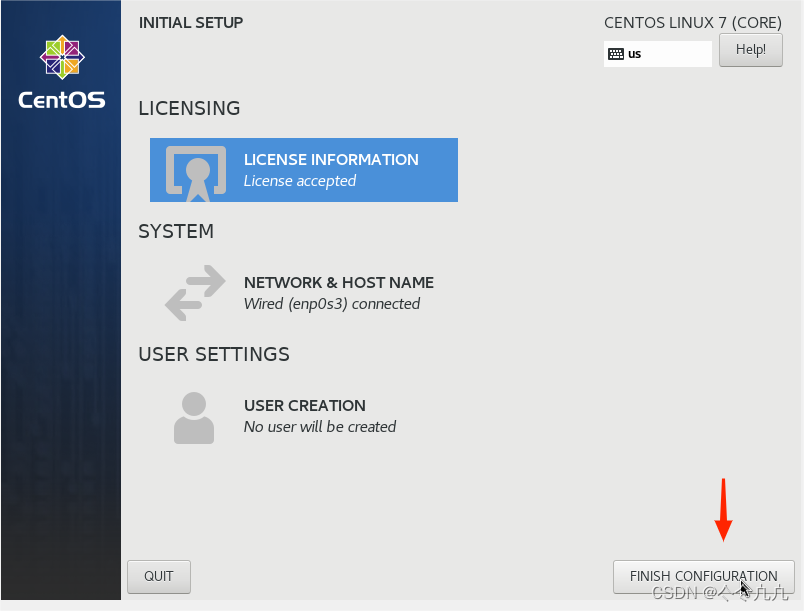Click the keyboard layout icon
Screen dimensions: 804x611
tap(615, 54)
